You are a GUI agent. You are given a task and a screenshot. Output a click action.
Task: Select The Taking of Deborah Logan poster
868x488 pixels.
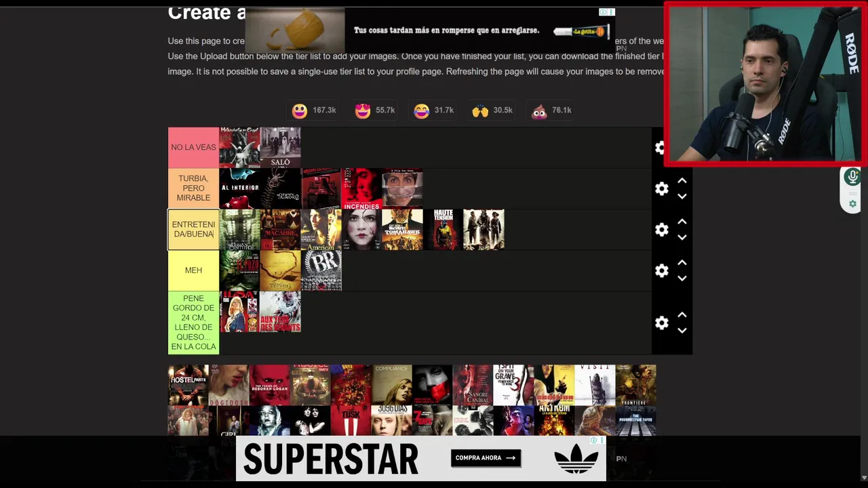270,385
